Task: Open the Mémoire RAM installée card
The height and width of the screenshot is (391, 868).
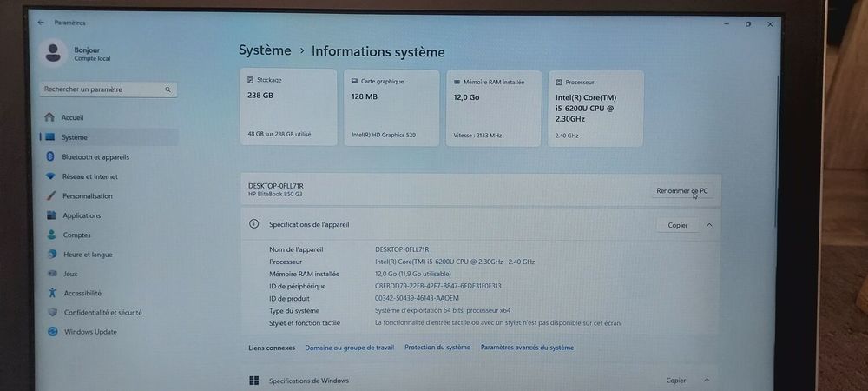Action: (x=494, y=109)
